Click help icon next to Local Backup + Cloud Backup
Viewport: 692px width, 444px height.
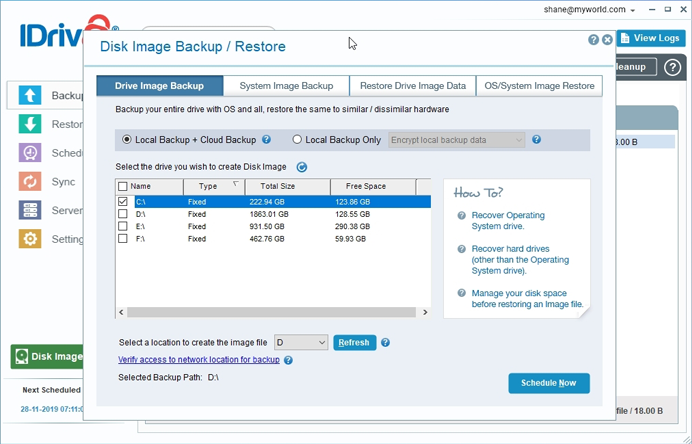pos(267,139)
